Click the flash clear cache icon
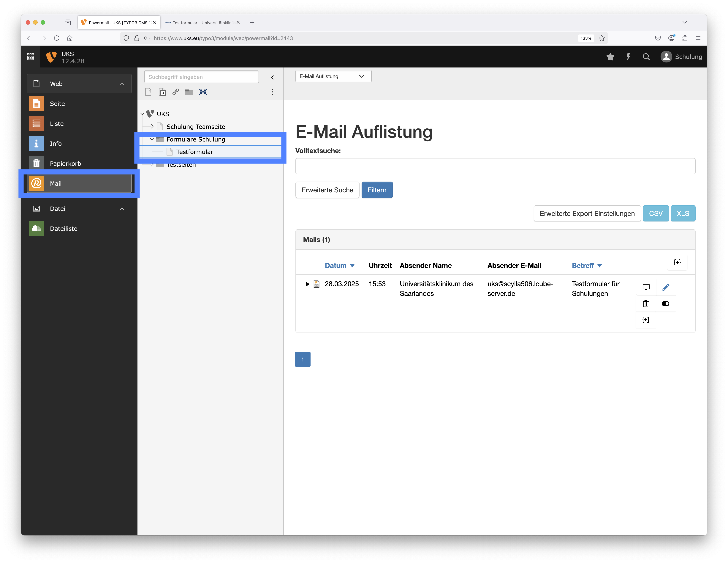This screenshot has width=728, height=563. (x=628, y=57)
